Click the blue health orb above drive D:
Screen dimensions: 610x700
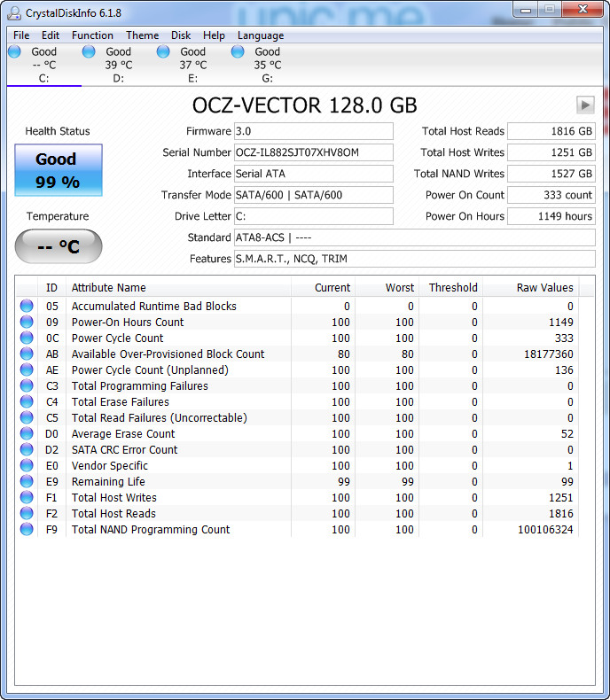(89, 51)
